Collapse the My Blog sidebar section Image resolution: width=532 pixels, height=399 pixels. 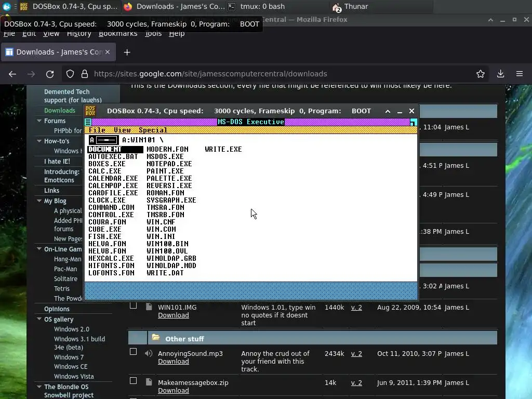[39, 201]
